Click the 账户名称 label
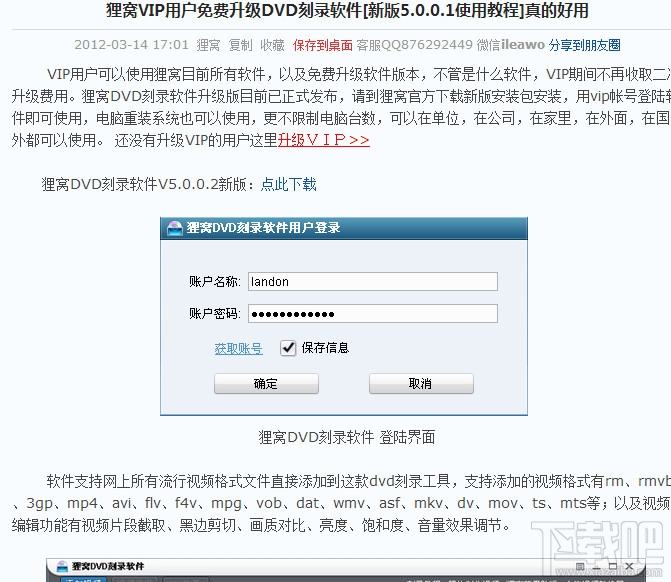Screen dimensions: 671x582 click(x=215, y=282)
